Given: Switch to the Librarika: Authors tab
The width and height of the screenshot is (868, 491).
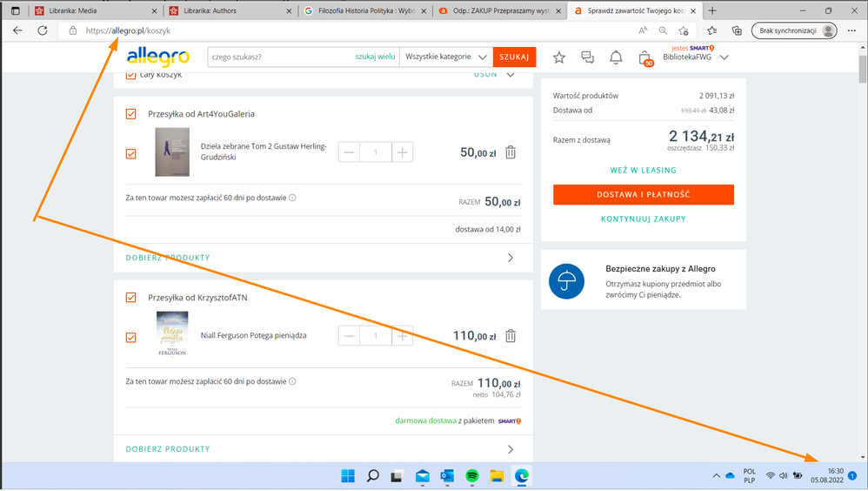Looking at the screenshot, I should pyautogui.click(x=230, y=10).
